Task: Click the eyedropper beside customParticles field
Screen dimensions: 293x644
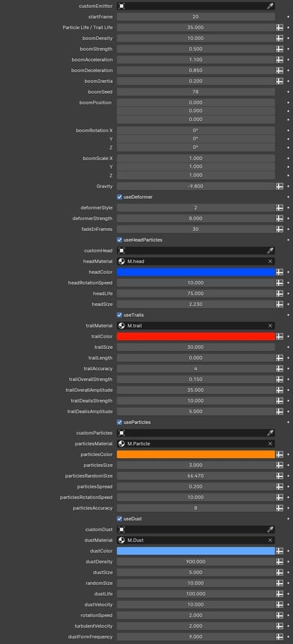Action: (270, 433)
